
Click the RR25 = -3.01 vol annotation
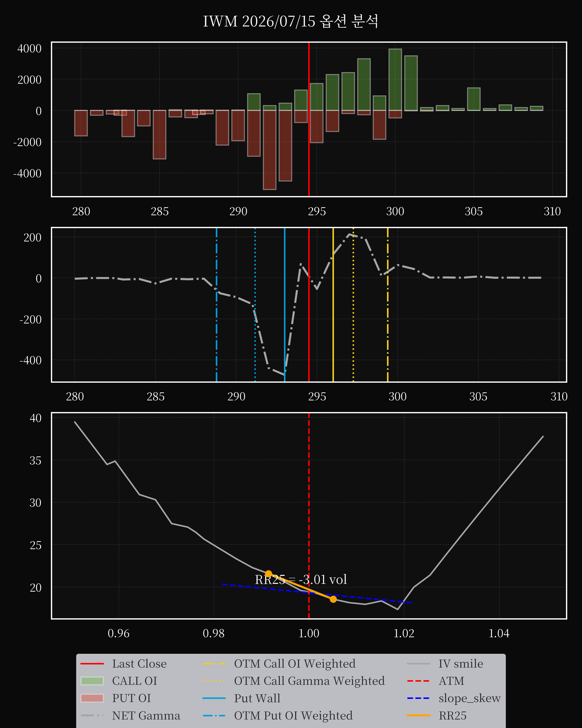[x=301, y=579]
